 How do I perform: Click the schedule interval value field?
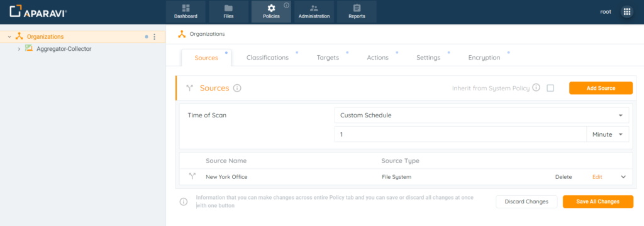[x=461, y=134]
